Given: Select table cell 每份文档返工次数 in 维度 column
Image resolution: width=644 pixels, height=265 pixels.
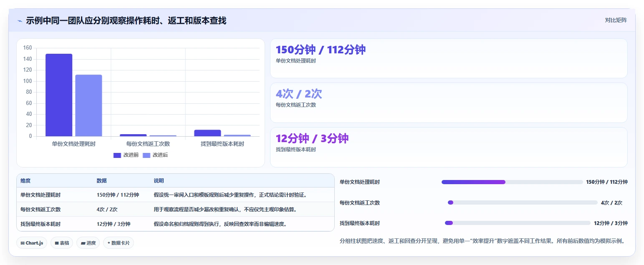Looking at the screenshot, I should pyautogui.click(x=40, y=209).
